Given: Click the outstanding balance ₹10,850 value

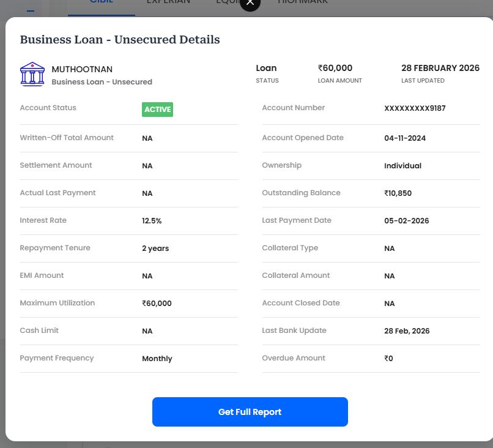Looking at the screenshot, I should pos(398,193).
